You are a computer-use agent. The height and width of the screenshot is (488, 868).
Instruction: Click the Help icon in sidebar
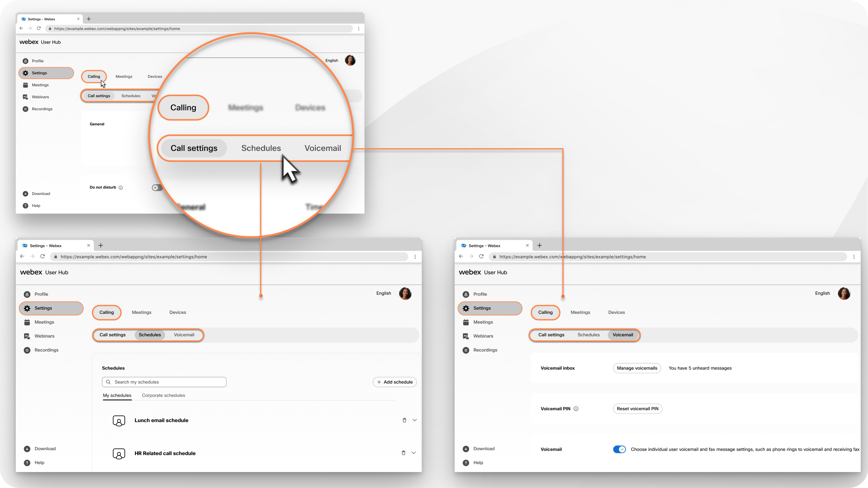point(25,205)
